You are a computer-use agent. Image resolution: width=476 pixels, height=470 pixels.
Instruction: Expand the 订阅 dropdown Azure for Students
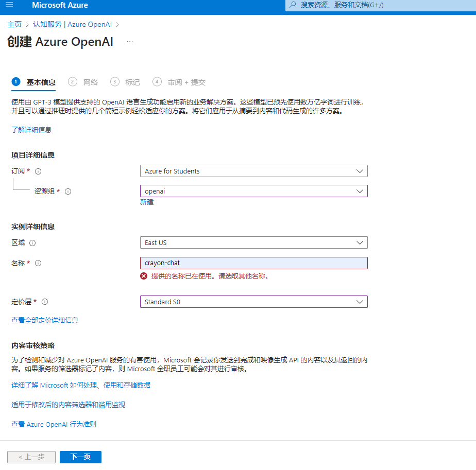(x=254, y=171)
